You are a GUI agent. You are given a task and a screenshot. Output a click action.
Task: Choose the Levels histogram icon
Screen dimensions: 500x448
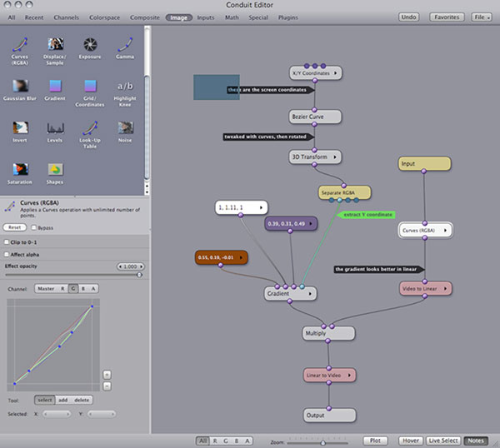coord(56,128)
